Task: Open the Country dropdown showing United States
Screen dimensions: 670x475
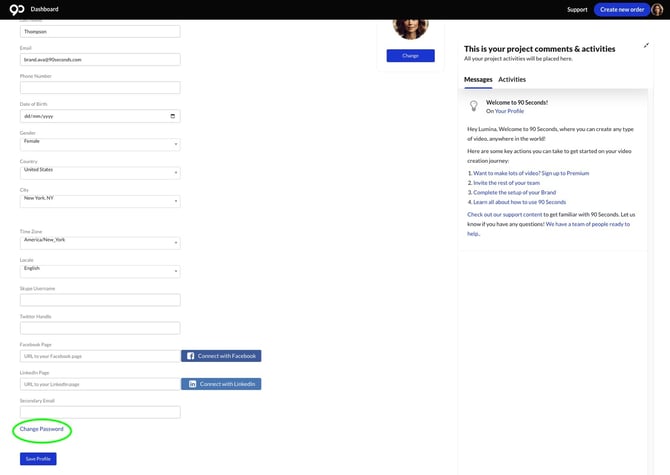Action: (100, 173)
